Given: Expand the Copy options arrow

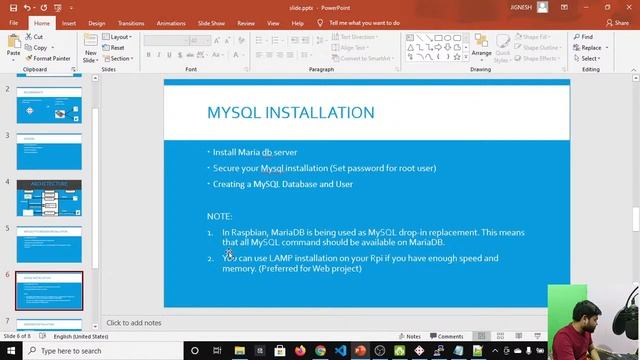Looking at the screenshot, I should (x=53, y=48).
